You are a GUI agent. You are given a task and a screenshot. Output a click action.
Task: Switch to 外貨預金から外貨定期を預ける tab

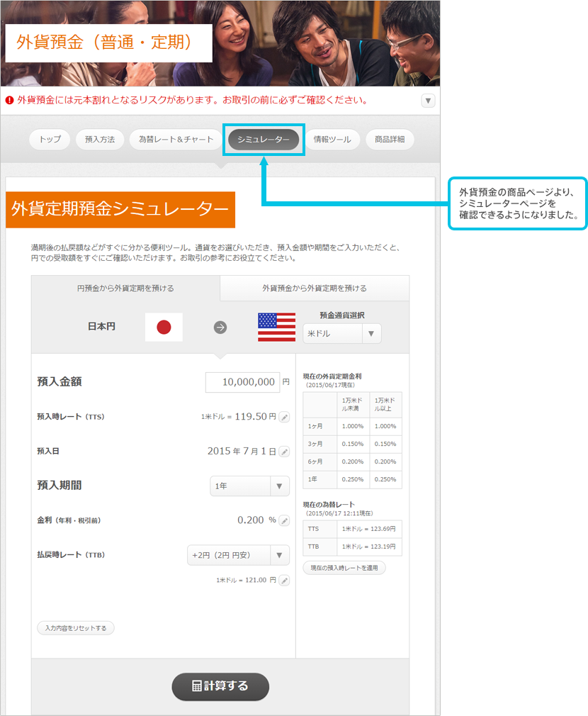[315, 289]
